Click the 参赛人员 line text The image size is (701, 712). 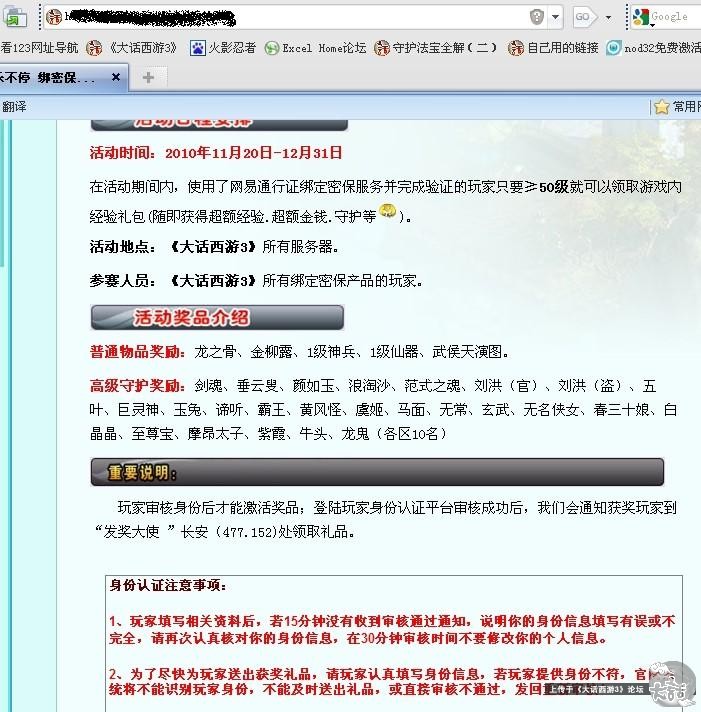click(256, 281)
